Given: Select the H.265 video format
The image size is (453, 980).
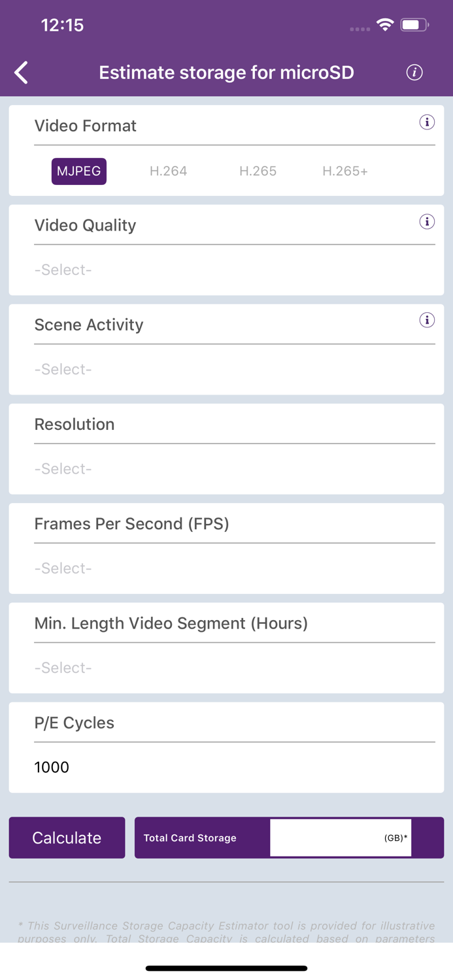Looking at the screenshot, I should pos(258,171).
